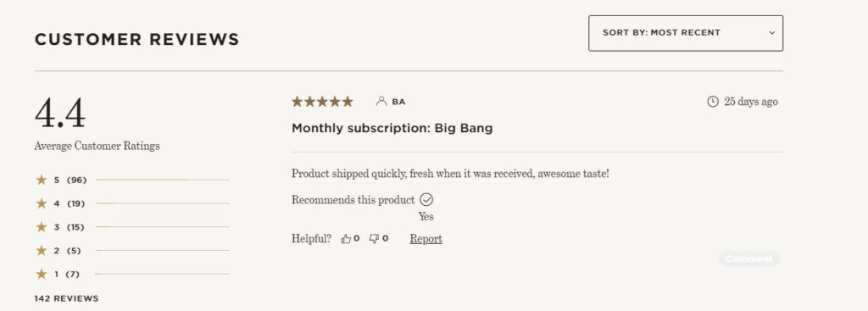
Task: Click the clock icon beside 25 days ago
Action: point(713,102)
